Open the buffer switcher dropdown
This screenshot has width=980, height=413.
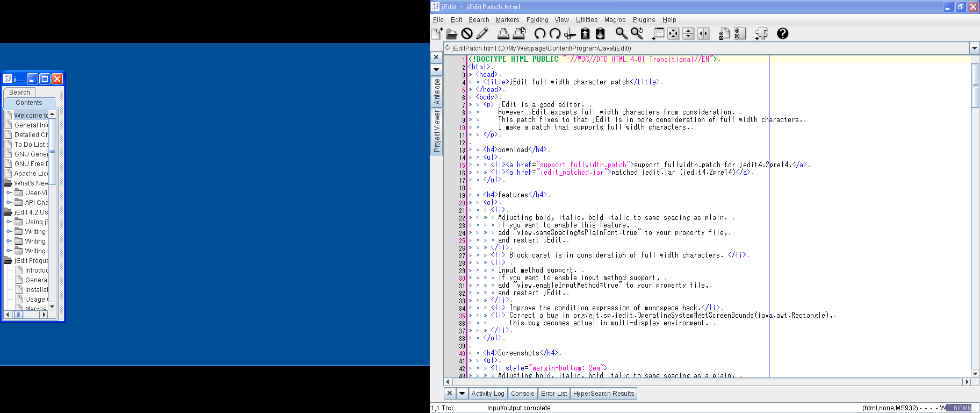[975, 48]
